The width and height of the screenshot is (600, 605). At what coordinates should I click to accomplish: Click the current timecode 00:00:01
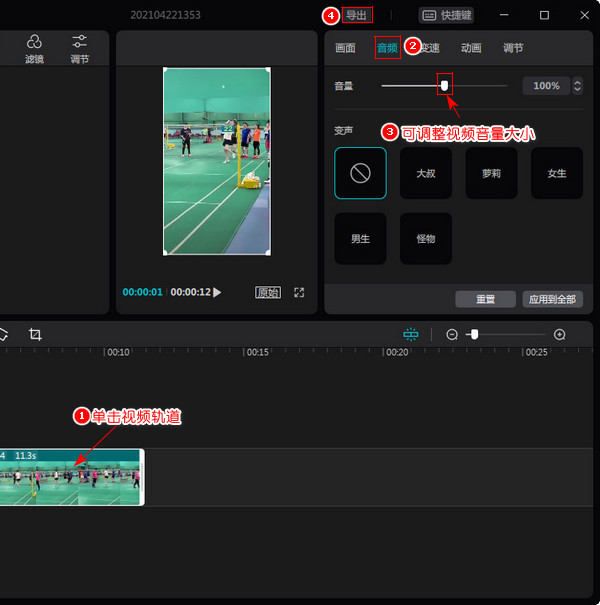pos(142,292)
